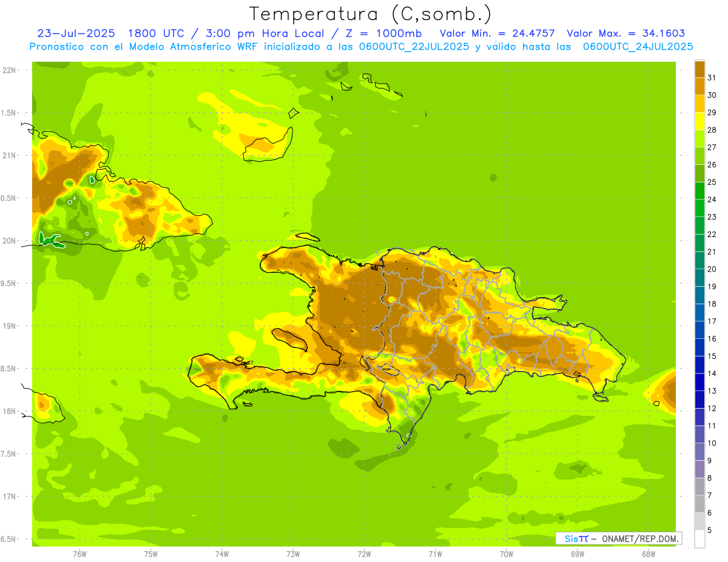Click "Valor Min. = 24.4757" text
Viewport: 728px width, 562px height.
[497, 33]
